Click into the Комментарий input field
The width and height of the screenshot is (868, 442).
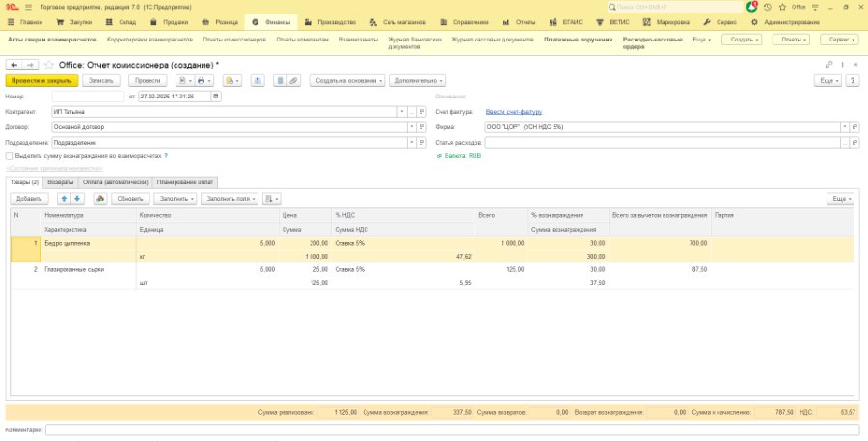[x=452, y=429]
